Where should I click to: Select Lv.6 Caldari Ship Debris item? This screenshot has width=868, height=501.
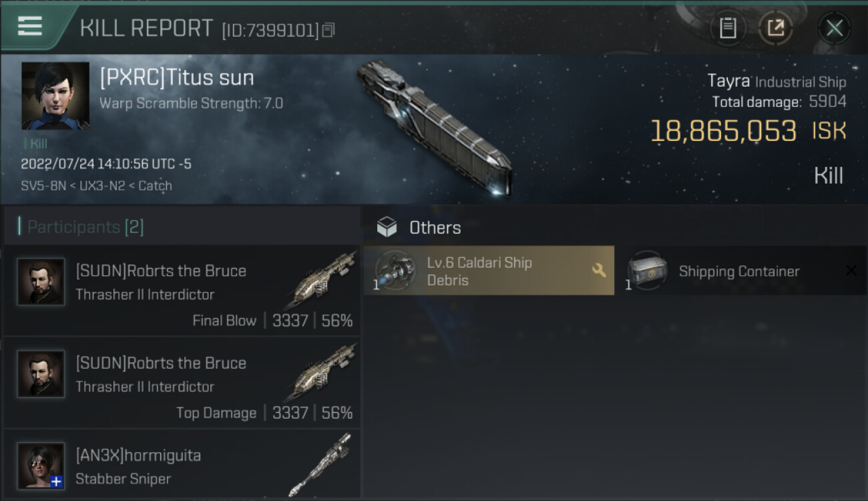489,271
